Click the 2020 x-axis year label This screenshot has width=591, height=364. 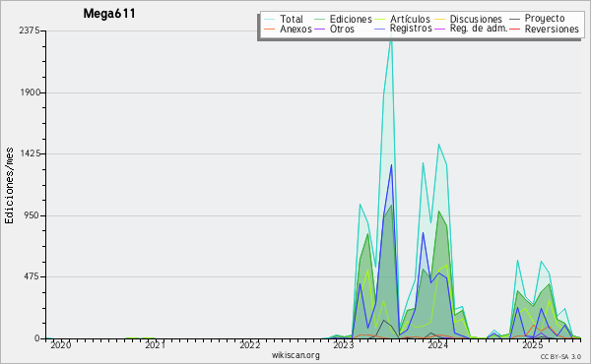pos(61,344)
